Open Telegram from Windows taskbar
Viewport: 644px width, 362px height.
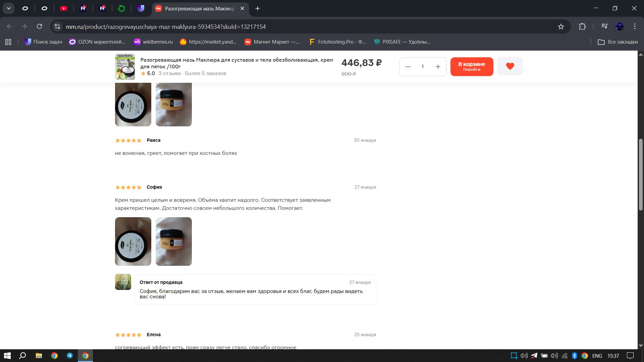click(x=70, y=356)
